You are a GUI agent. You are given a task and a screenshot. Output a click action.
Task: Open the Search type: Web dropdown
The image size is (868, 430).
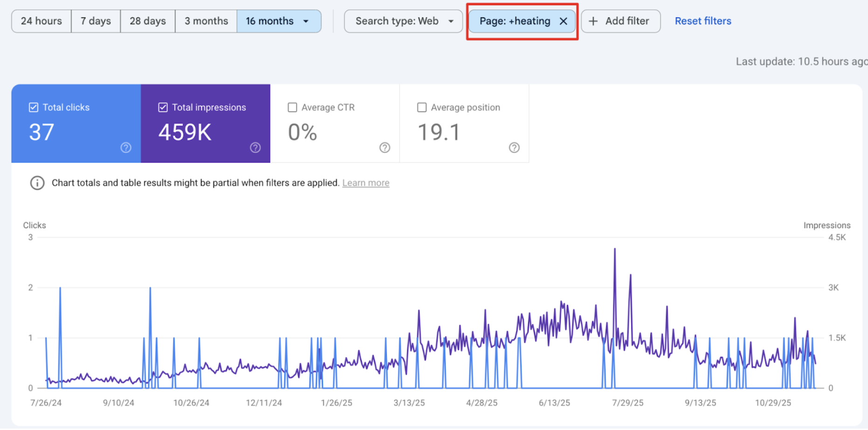click(403, 21)
